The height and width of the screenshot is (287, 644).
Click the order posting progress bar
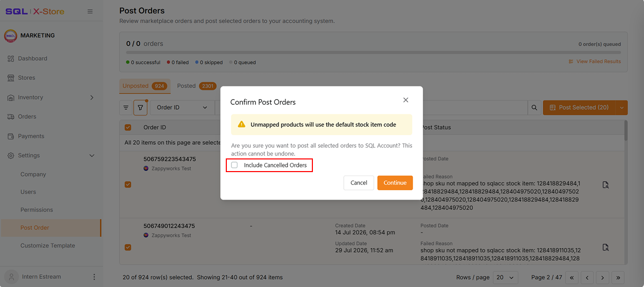point(374,52)
